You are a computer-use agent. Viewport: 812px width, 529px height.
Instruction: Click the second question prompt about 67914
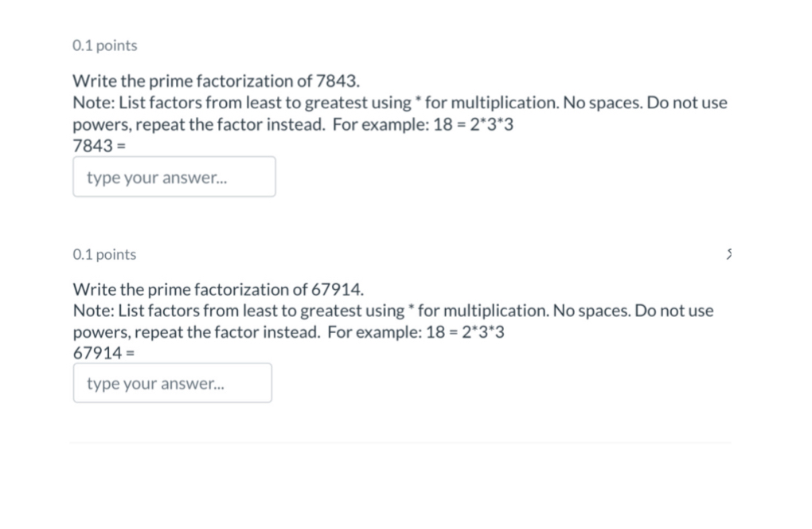(x=219, y=289)
